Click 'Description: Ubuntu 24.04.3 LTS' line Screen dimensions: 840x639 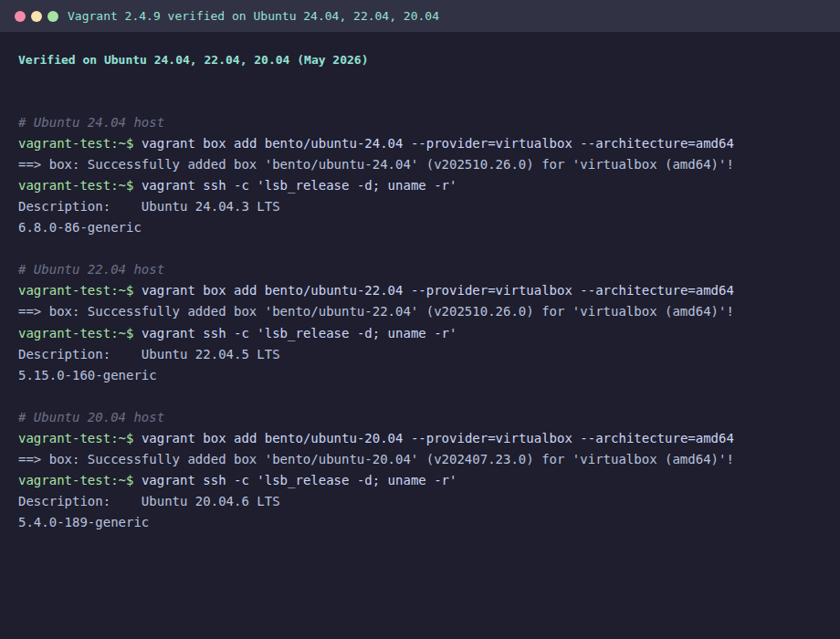click(149, 206)
